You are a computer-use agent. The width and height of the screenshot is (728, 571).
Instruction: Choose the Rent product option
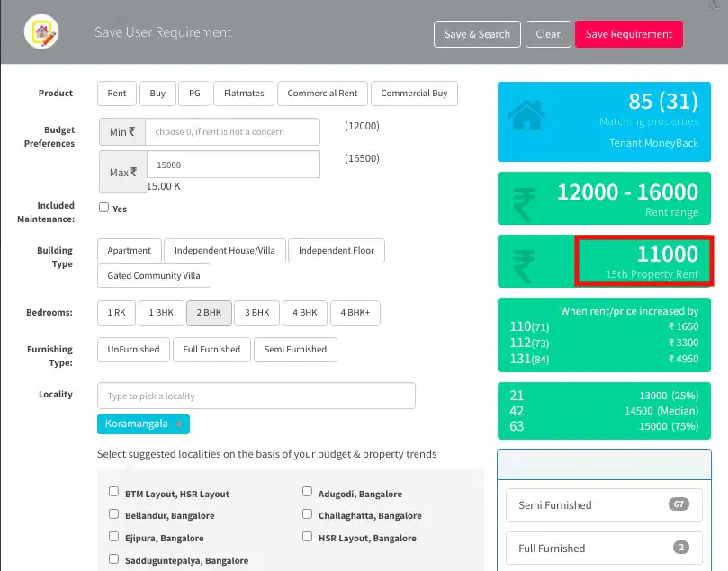coord(117,94)
